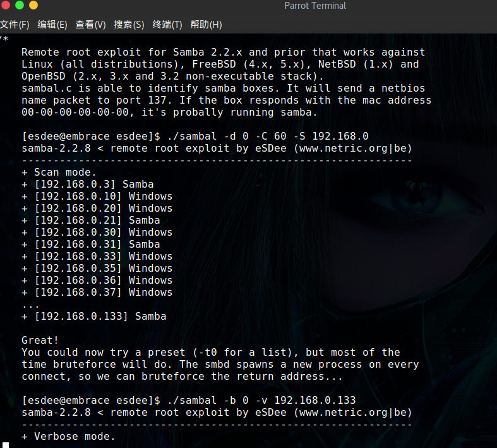The image size is (497, 448).
Task: Click the command './sambal -d 0 -C 60 -S 192.168.0'
Action: pos(268,136)
